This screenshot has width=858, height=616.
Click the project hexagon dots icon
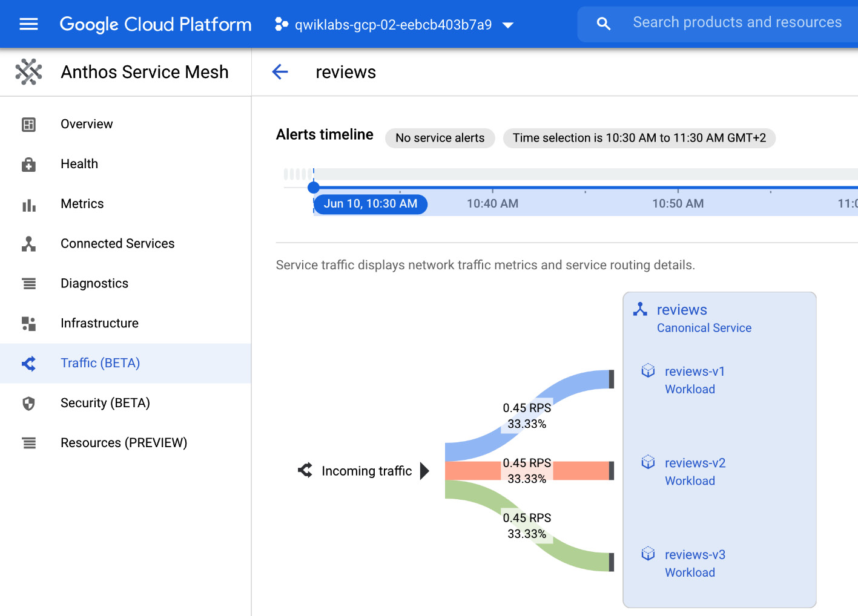[x=281, y=24]
